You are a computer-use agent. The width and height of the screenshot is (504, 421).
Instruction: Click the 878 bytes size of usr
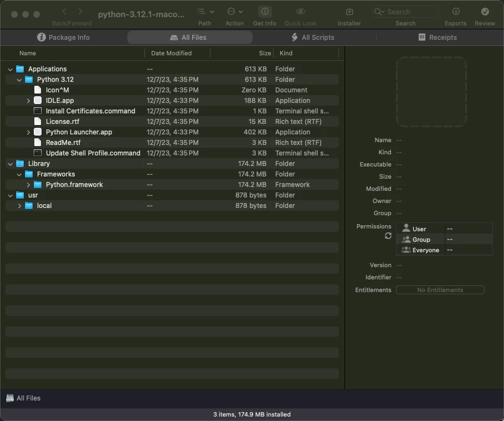click(x=251, y=195)
